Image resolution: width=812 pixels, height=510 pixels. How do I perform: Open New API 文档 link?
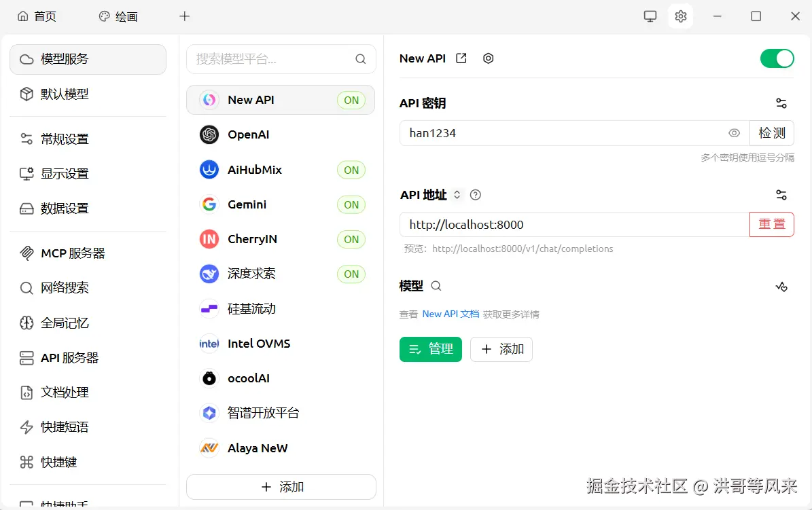point(451,314)
